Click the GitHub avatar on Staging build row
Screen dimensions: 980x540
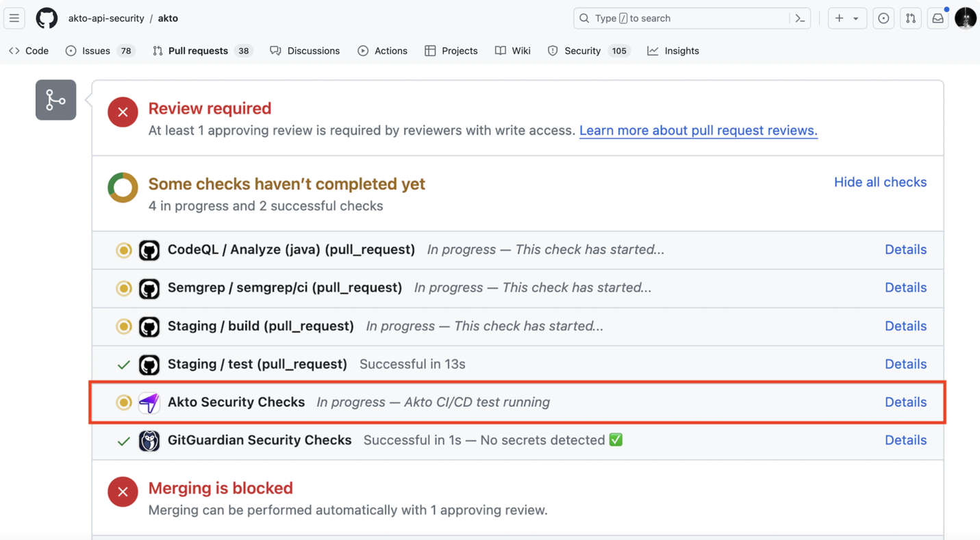149,326
